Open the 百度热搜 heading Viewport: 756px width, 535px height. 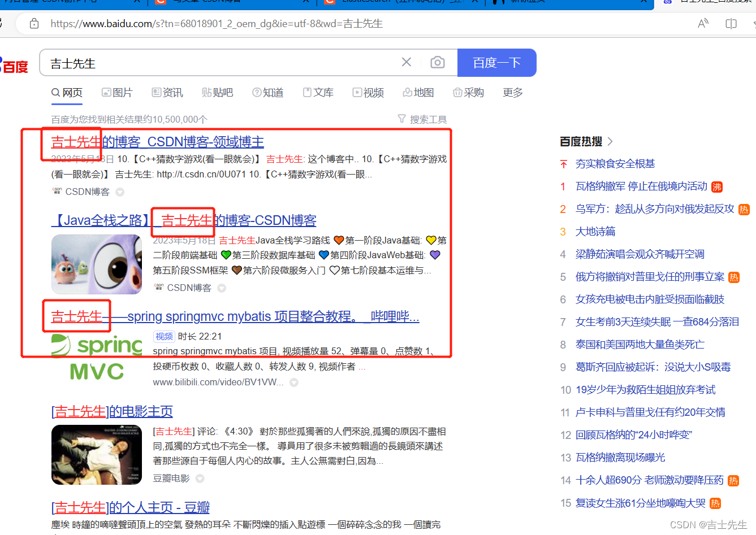coord(581,141)
